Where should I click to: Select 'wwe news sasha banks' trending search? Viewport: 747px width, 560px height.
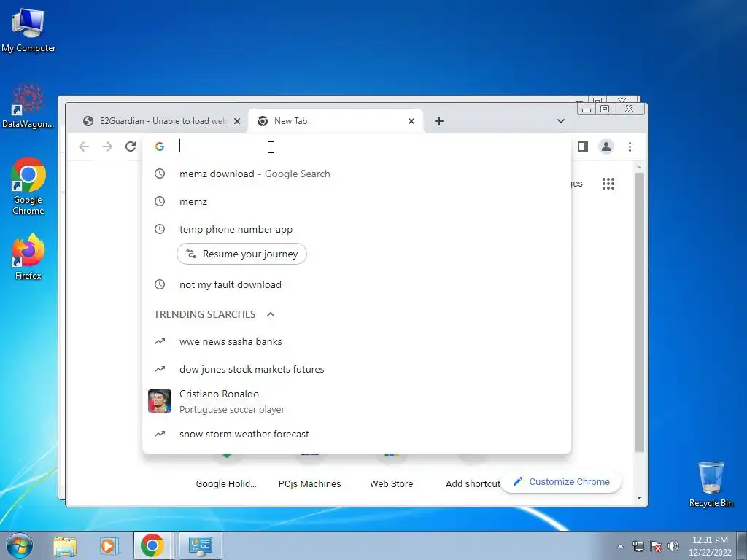pos(356,341)
